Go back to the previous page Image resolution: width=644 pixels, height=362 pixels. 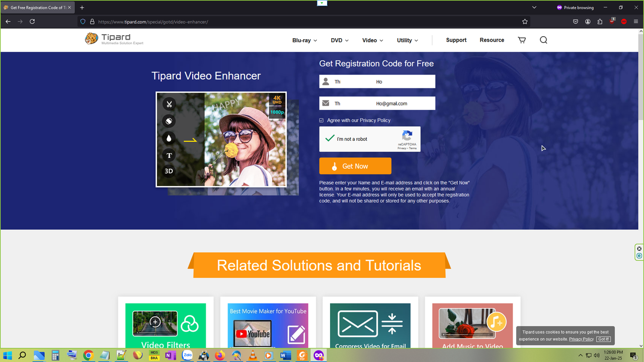(x=8, y=22)
